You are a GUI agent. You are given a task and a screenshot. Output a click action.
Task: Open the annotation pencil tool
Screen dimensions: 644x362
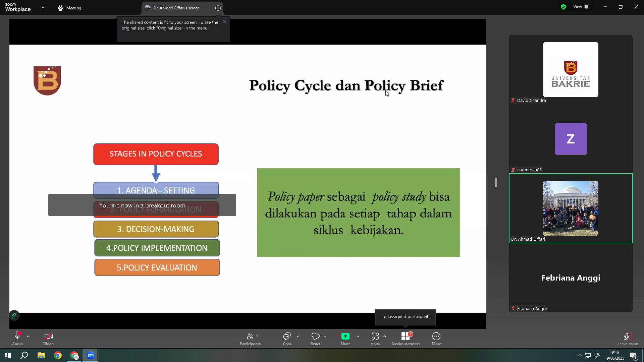pos(14,315)
